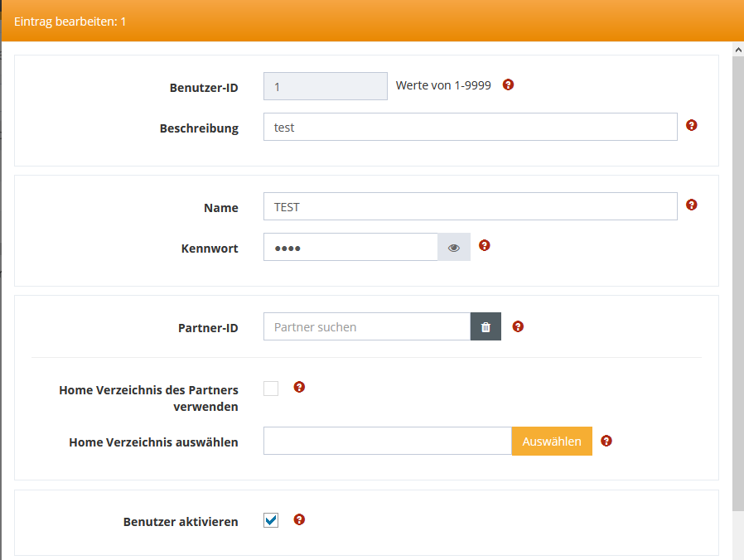Click the Home Verzeichnis auswählen text box

point(387,442)
